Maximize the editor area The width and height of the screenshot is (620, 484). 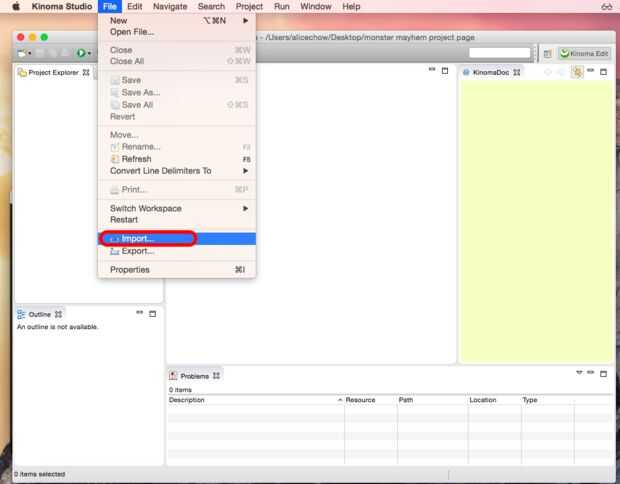445,71
